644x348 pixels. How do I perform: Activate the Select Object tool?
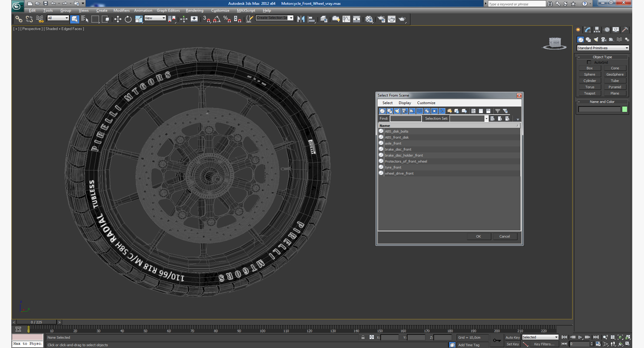(74, 19)
